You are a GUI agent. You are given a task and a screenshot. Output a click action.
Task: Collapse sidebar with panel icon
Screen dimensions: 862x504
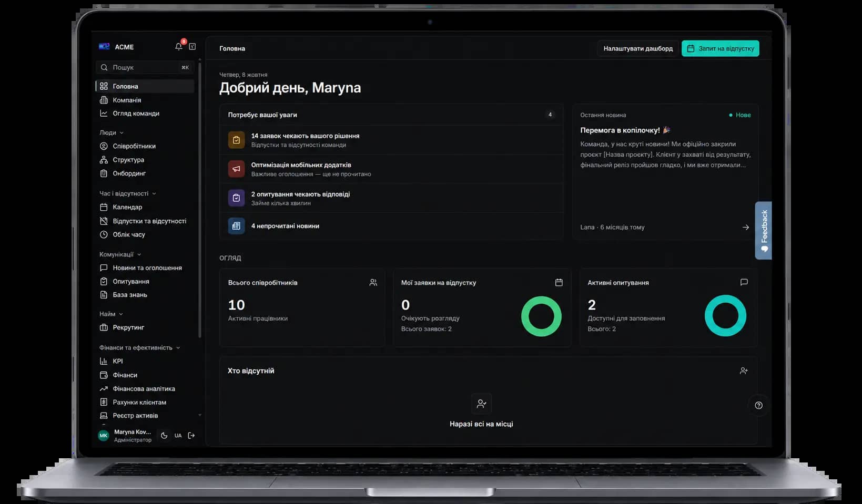(192, 47)
